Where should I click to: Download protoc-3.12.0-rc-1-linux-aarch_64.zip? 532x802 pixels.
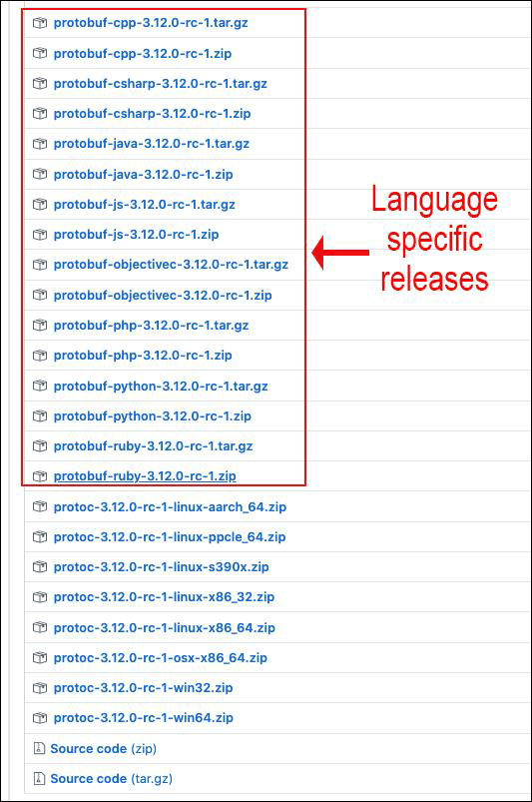coord(170,507)
